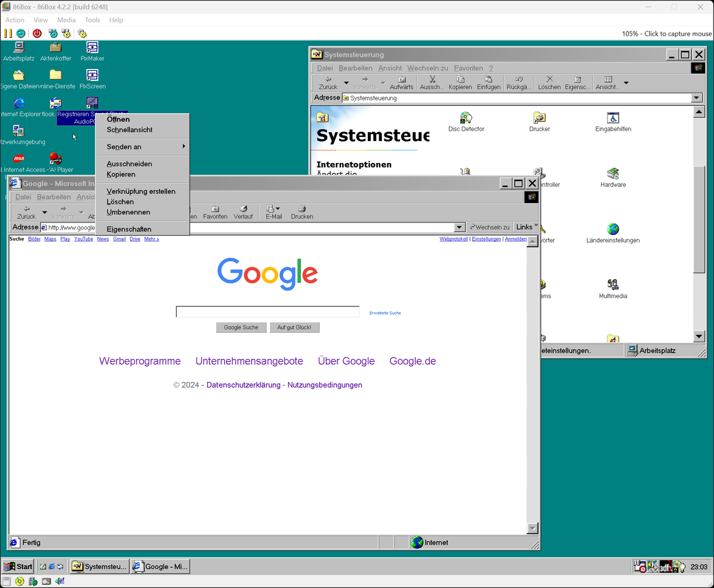The image size is (714, 588).
Task: Open Hardware icon in Systemsteuerung
Action: 613,177
